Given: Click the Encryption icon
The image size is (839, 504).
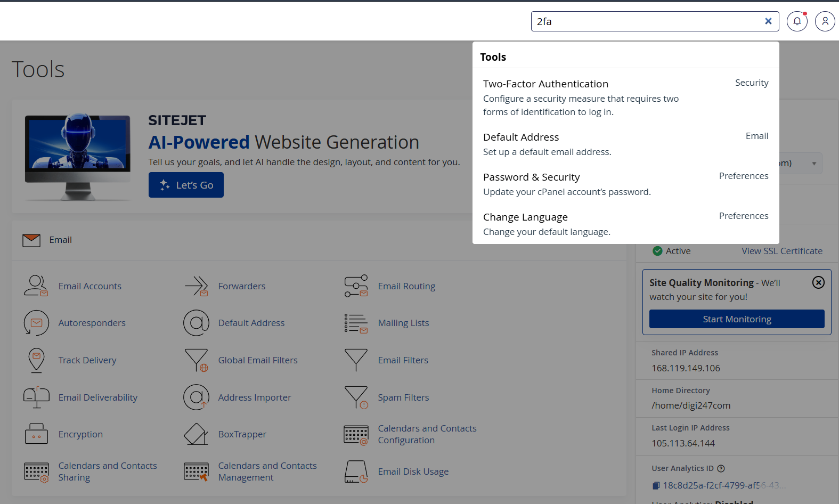Looking at the screenshot, I should click(x=36, y=434).
